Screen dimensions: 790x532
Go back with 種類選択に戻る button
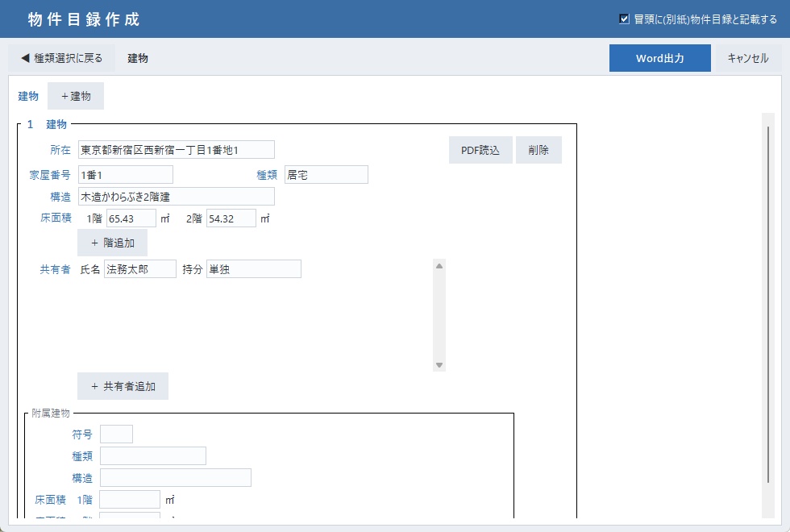coord(61,58)
